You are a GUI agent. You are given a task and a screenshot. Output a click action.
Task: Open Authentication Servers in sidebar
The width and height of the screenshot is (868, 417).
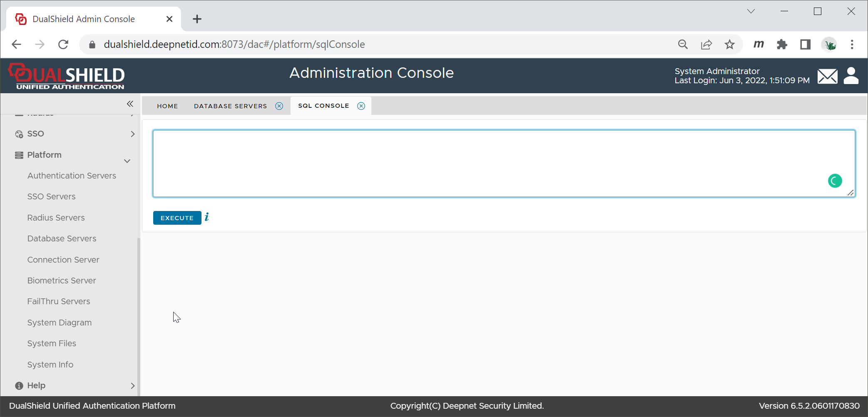[72, 176]
